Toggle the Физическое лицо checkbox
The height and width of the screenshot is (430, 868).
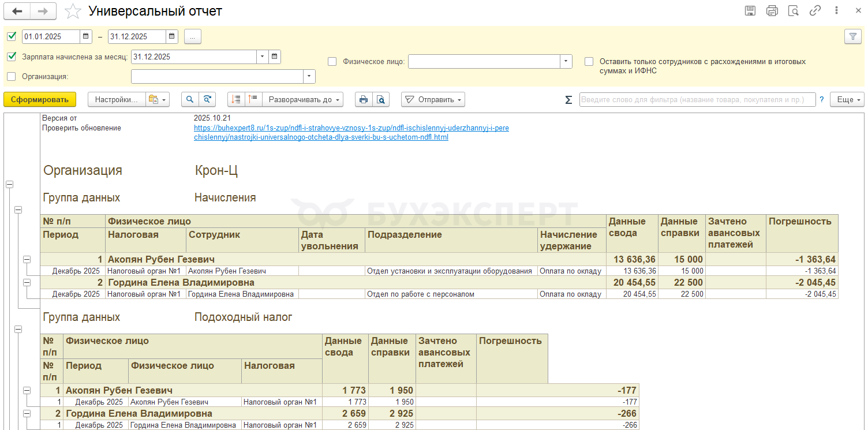332,61
